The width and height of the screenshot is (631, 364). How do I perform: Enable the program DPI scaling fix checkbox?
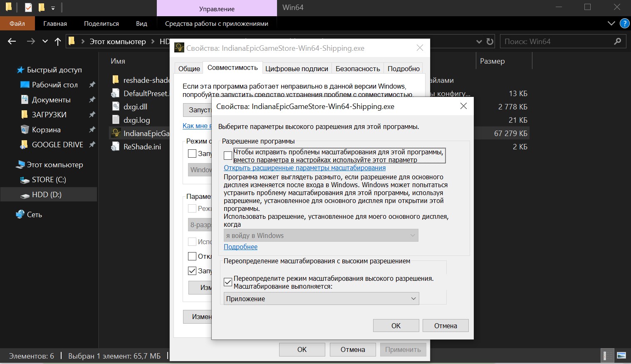pyautogui.click(x=228, y=156)
